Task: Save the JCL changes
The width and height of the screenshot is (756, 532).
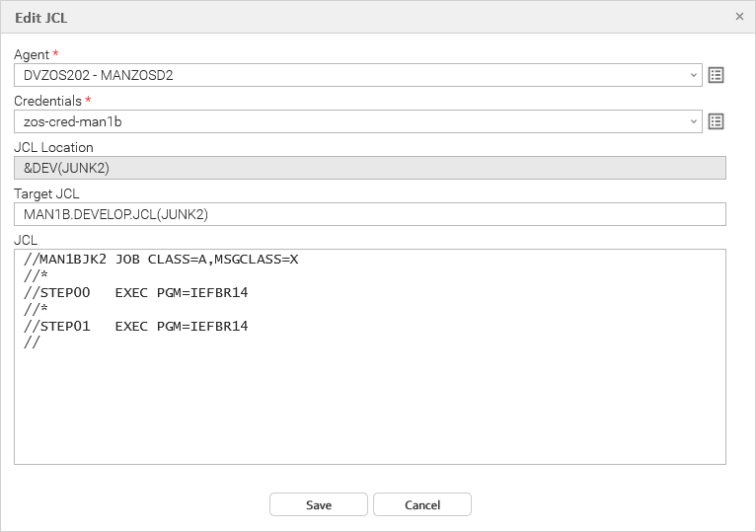Action: pos(319,504)
